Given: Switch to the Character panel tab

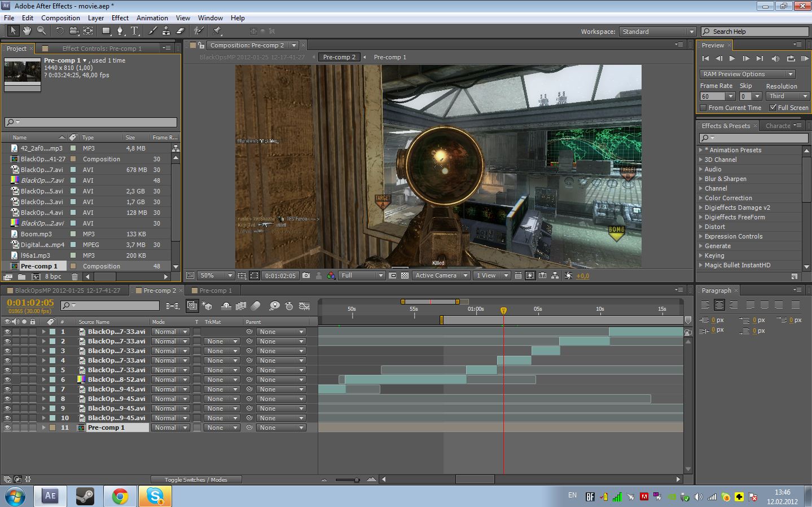Looking at the screenshot, I should pyautogui.click(x=778, y=126).
